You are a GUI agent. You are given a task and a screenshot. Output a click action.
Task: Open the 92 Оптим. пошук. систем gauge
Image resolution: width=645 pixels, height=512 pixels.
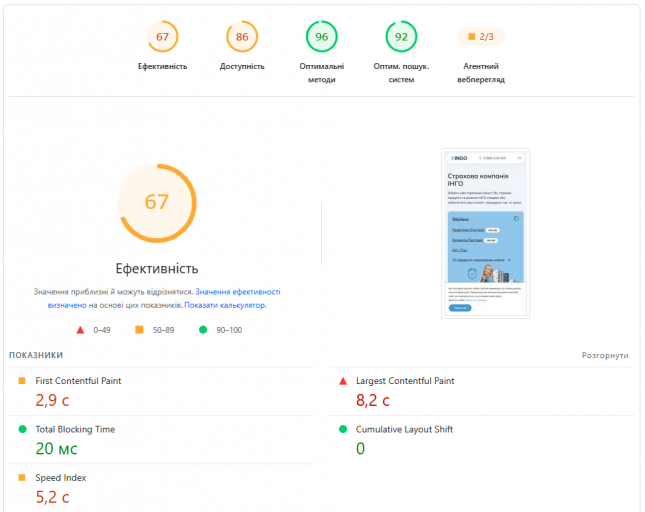coord(401,37)
